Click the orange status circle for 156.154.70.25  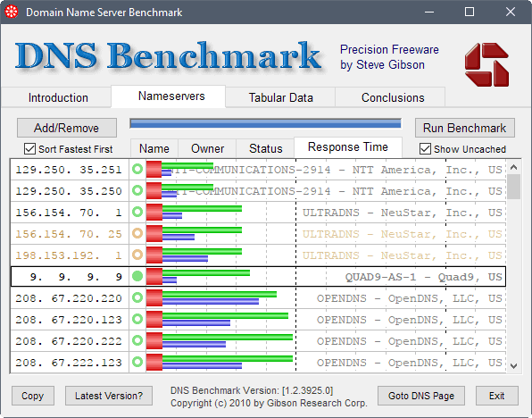point(137,233)
